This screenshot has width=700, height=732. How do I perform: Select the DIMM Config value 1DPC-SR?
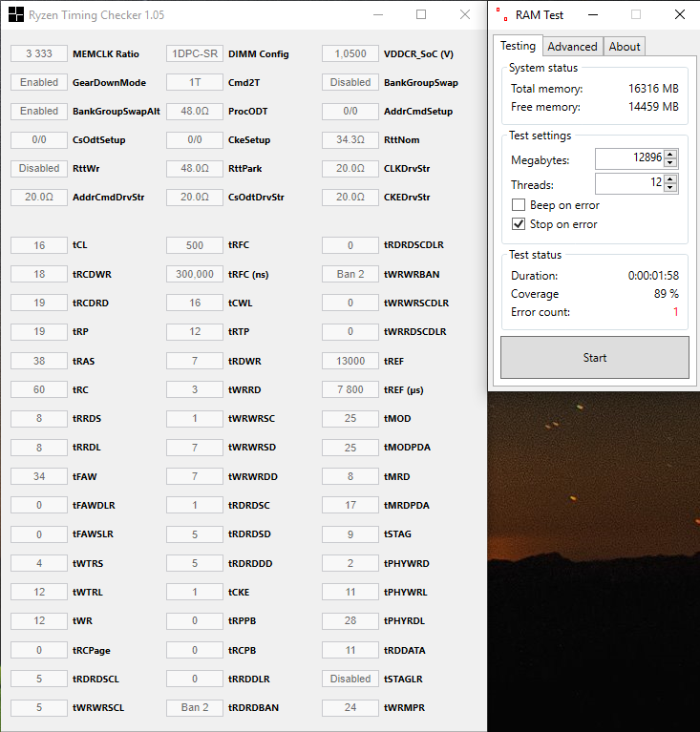pyautogui.click(x=195, y=53)
